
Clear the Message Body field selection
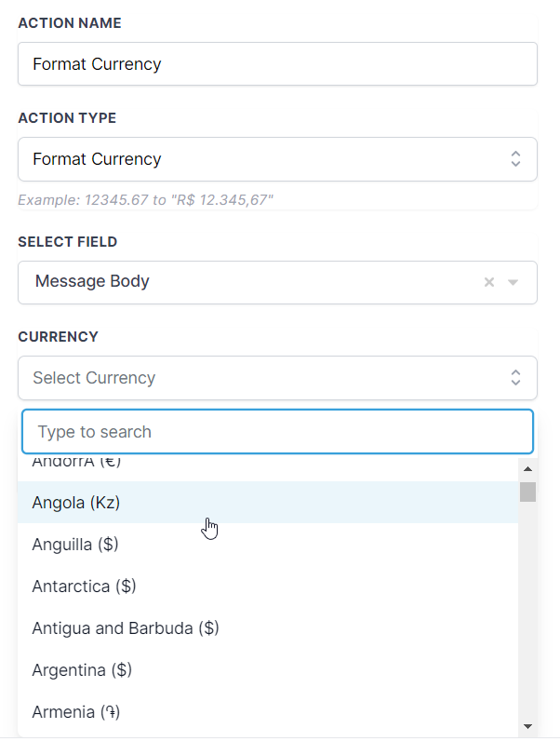(x=488, y=282)
